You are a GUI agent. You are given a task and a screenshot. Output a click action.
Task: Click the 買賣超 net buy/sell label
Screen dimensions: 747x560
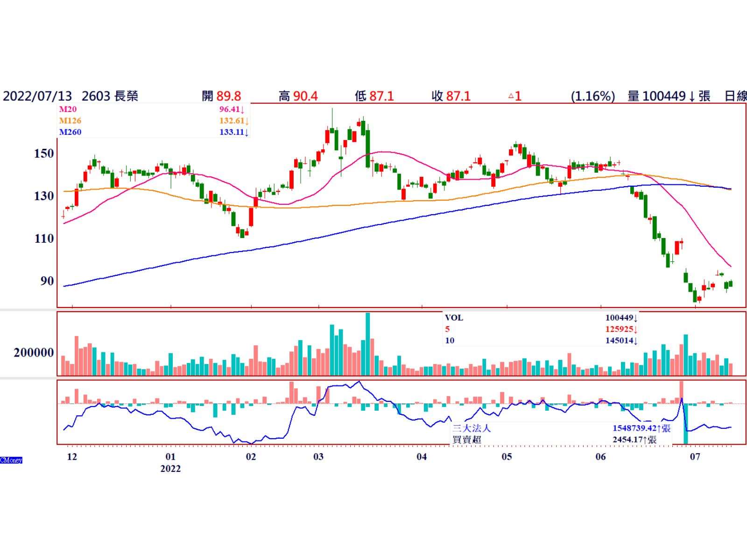pos(467,440)
